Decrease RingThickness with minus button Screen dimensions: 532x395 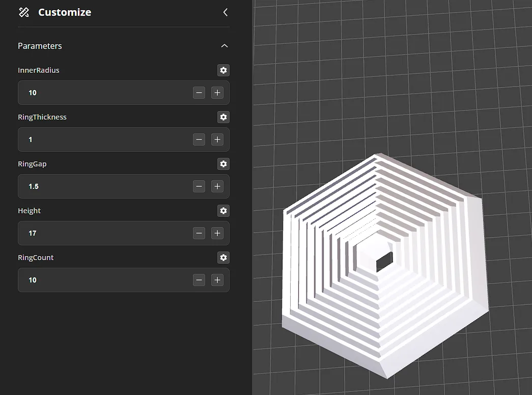[x=199, y=139]
